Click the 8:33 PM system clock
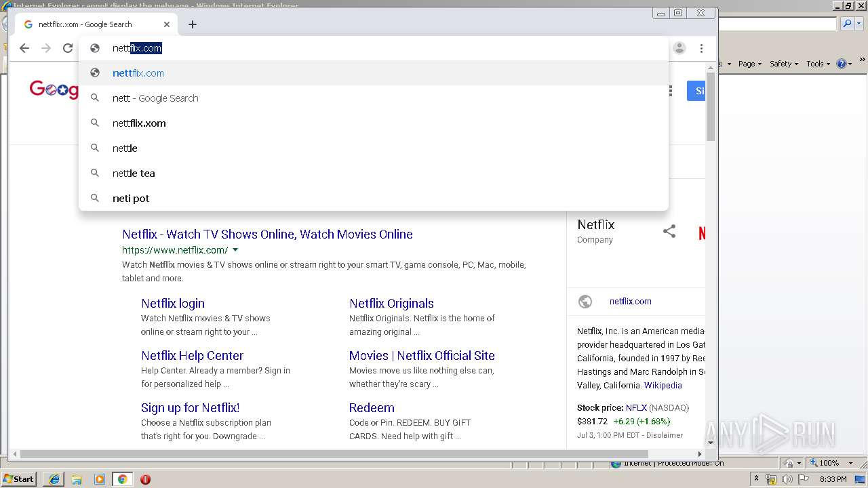The width and height of the screenshot is (868, 488). pyautogui.click(x=833, y=479)
